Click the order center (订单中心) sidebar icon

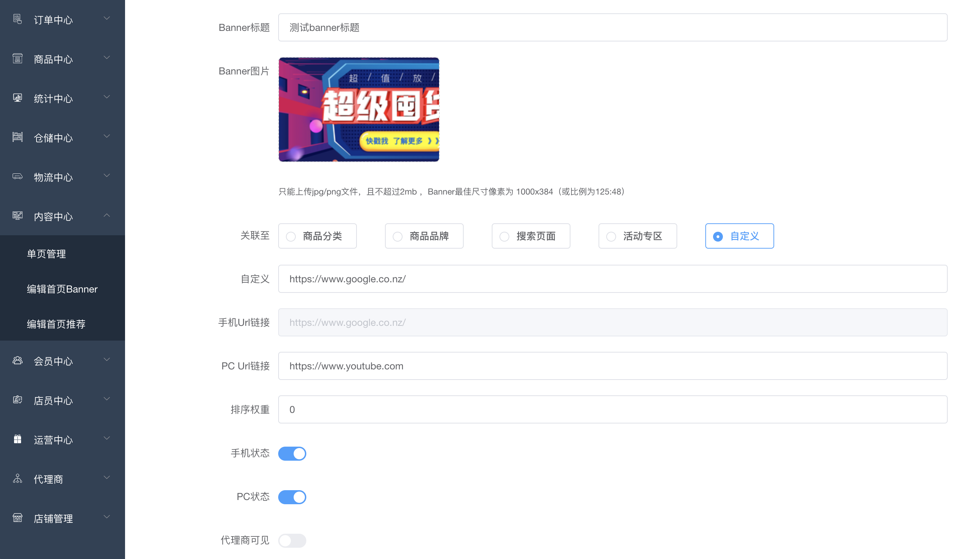tap(17, 19)
